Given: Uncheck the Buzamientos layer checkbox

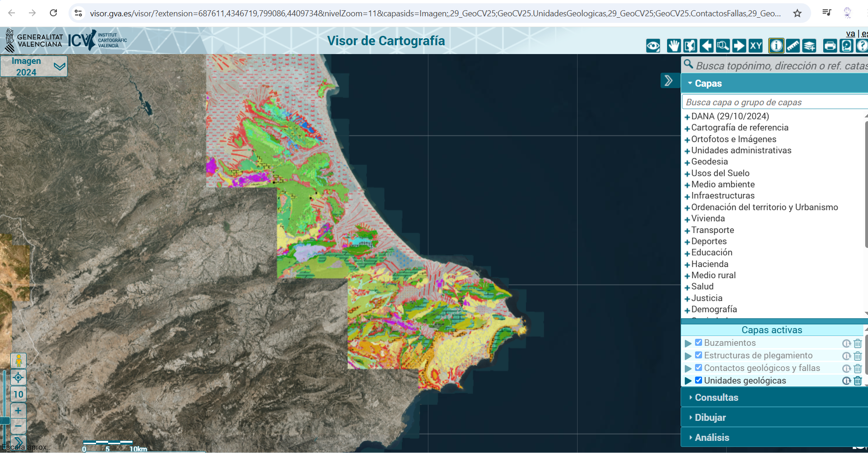Looking at the screenshot, I should (x=698, y=343).
